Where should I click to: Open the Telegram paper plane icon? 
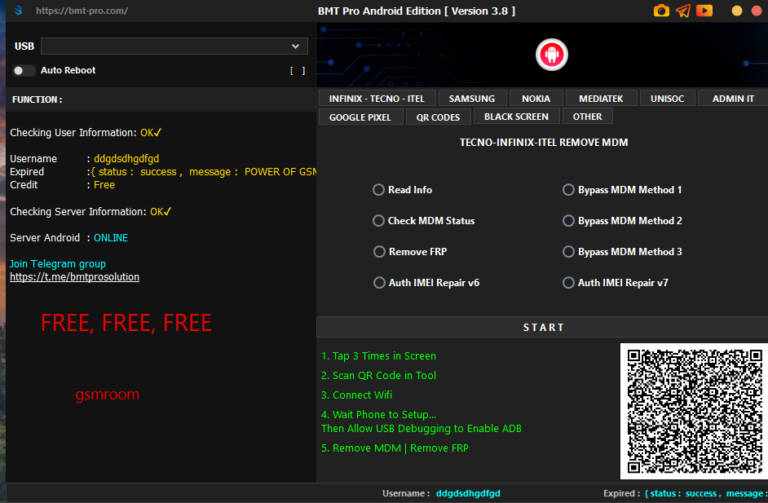[x=683, y=10]
